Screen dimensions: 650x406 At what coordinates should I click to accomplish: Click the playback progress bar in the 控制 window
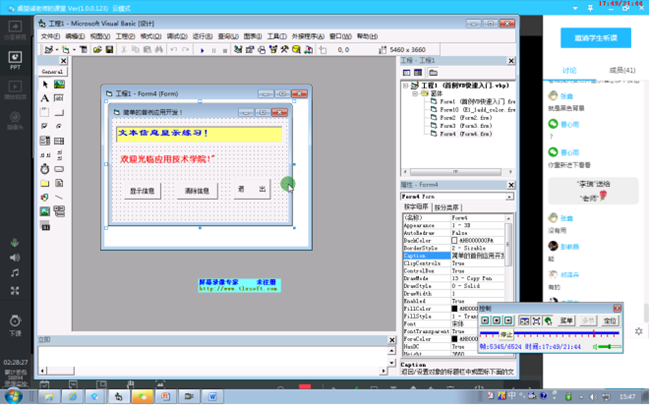point(550,333)
